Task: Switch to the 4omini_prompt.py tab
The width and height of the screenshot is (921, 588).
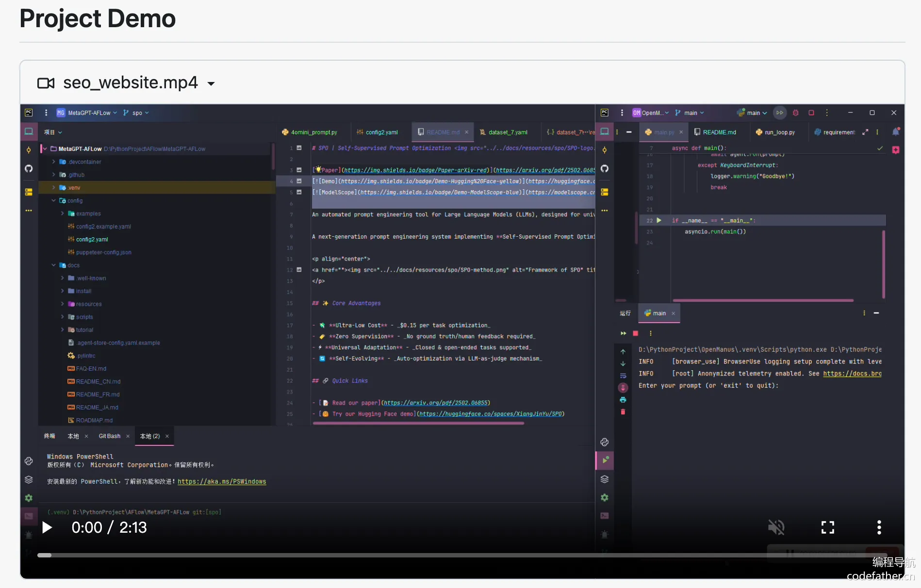Action: click(x=310, y=132)
